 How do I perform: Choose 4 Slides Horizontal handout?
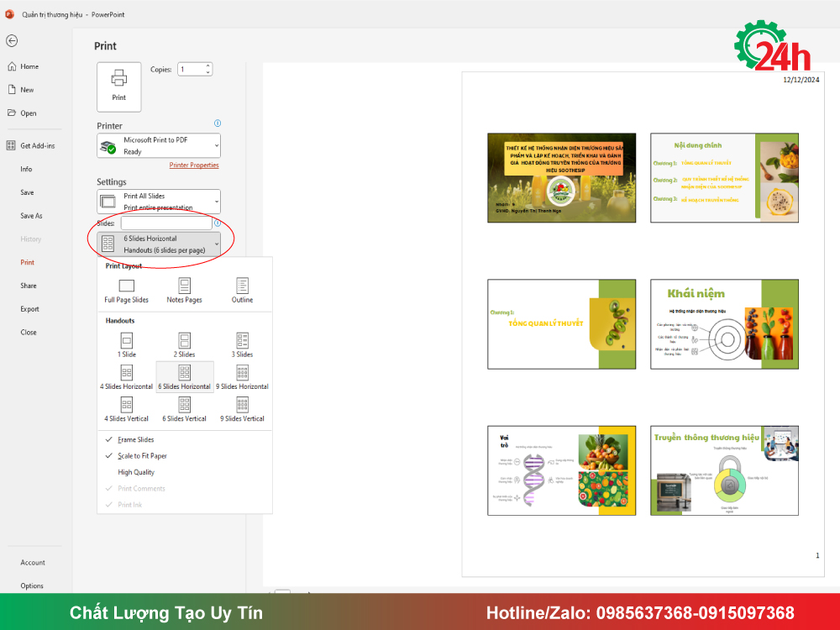[127, 377]
